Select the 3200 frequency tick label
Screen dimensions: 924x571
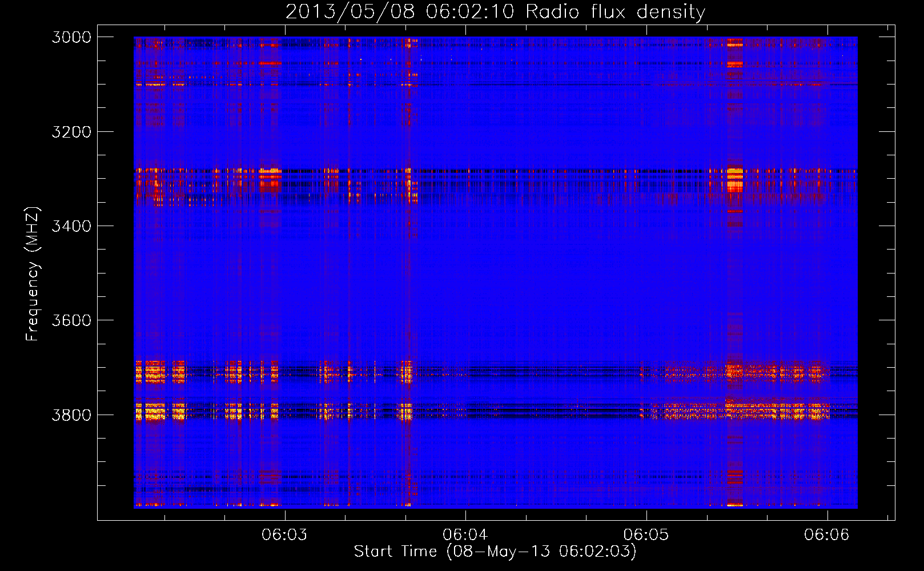click(x=71, y=132)
